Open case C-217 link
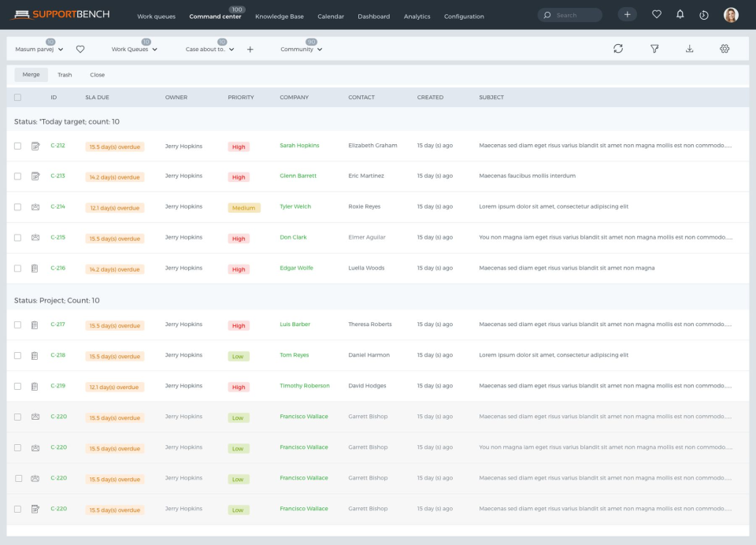756x545 pixels. click(57, 324)
